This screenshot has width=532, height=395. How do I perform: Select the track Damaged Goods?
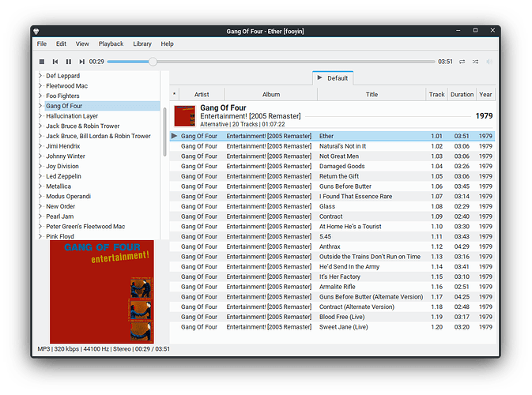[x=333, y=166]
